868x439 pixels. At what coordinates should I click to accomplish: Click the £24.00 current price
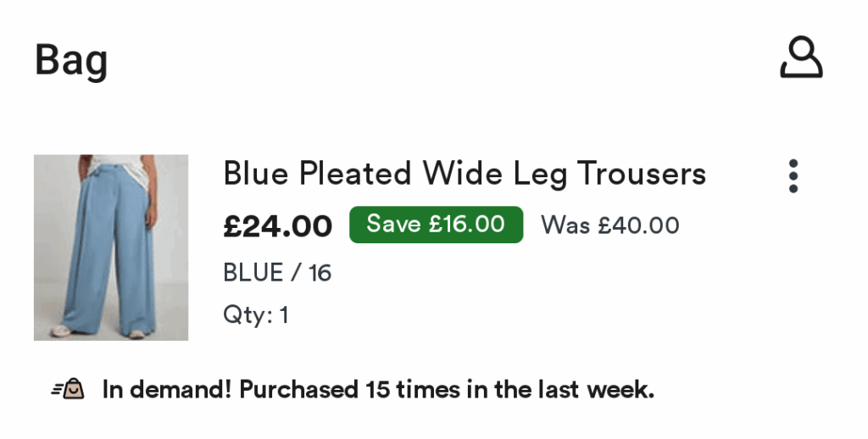(x=278, y=226)
